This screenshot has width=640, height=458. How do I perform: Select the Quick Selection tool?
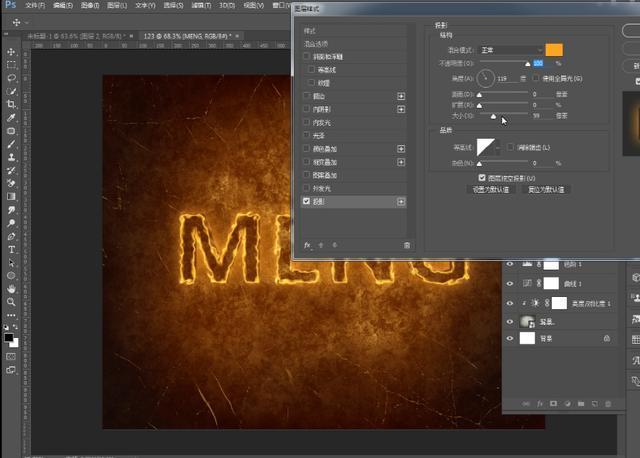pos(11,91)
